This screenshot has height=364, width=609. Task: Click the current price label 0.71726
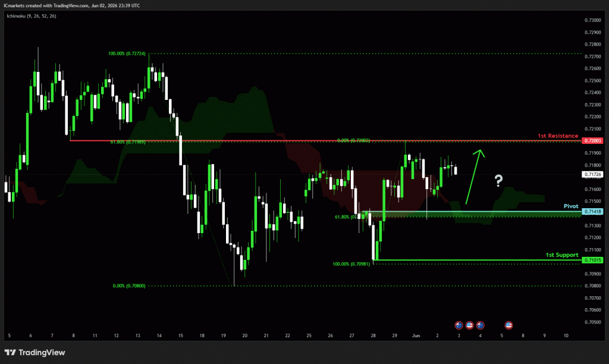(x=593, y=174)
